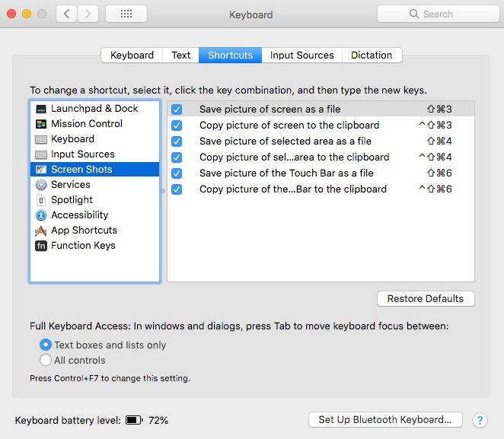
Task: Switch to the Input Sources tab
Action: (301, 56)
